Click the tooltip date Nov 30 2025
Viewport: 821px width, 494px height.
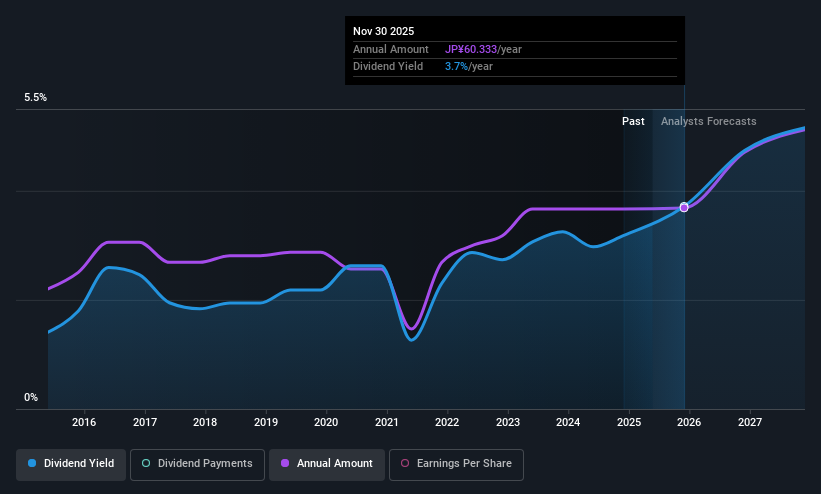(383, 31)
